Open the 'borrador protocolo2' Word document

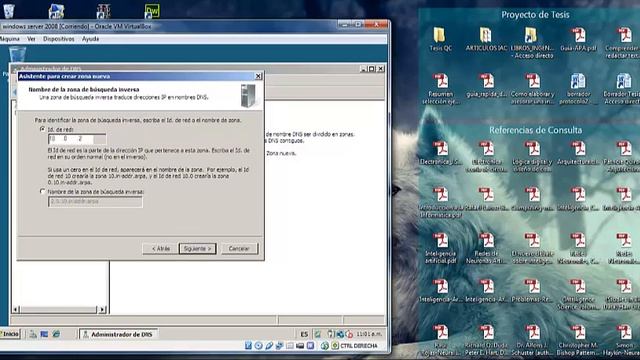pos(578,89)
